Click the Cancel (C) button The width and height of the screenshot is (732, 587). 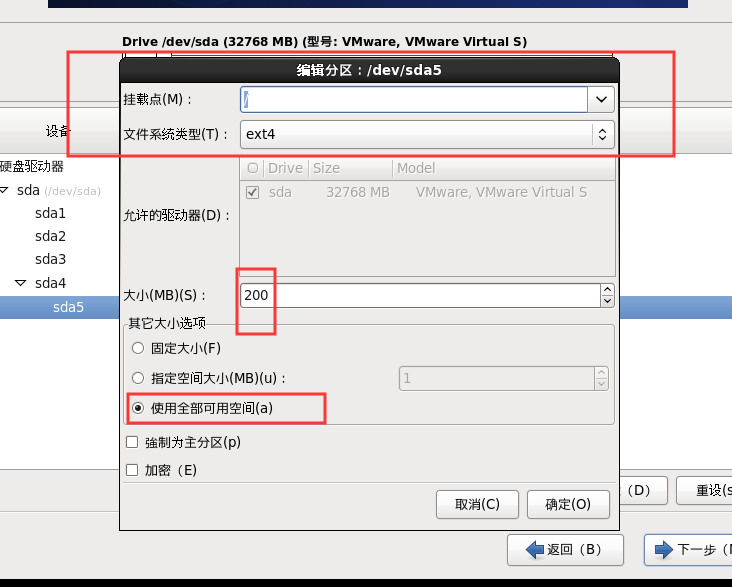tap(477, 504)
